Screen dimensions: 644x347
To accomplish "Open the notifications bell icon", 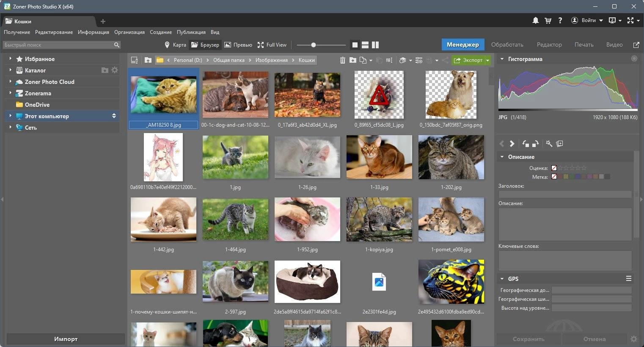I will point(535,20).
